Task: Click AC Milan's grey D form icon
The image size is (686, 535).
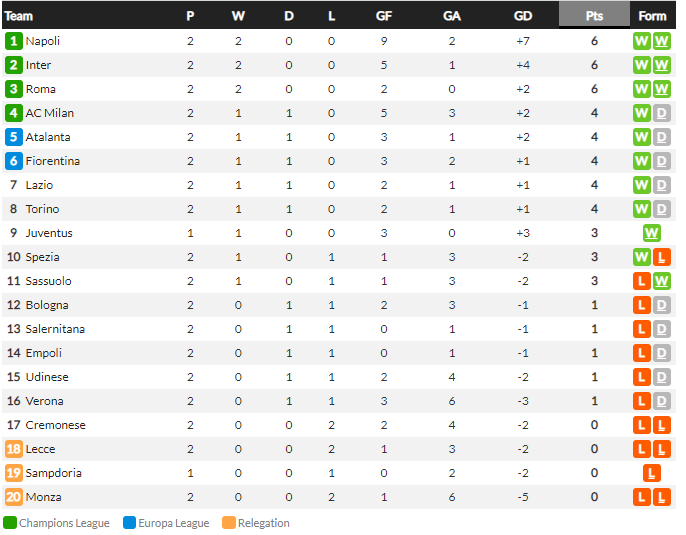Action: click(662, 113)
